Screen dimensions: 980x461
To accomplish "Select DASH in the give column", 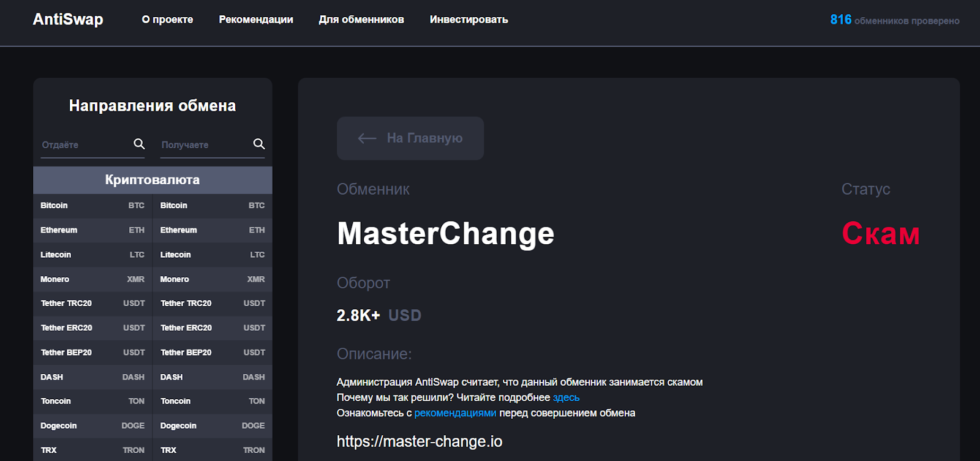I will (92, 377).
